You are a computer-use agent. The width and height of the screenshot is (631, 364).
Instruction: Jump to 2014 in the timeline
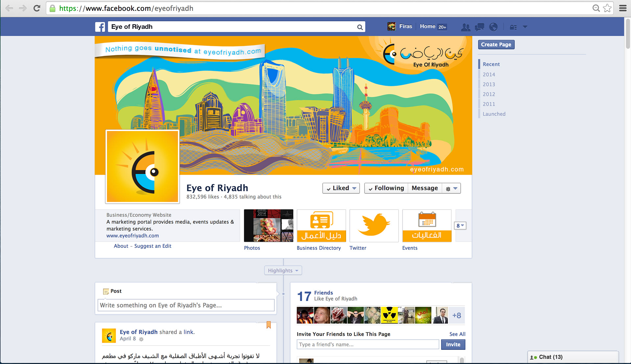(489, 75)
